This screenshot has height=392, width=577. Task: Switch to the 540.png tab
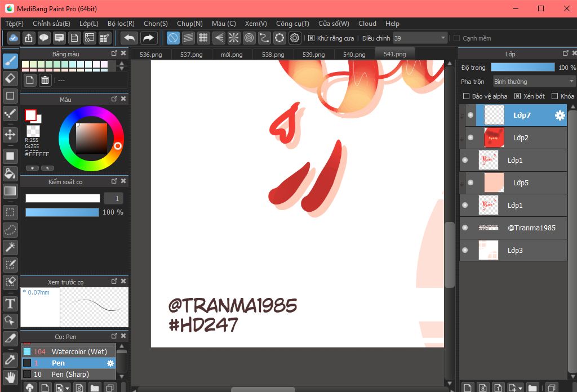coord(354,55)
